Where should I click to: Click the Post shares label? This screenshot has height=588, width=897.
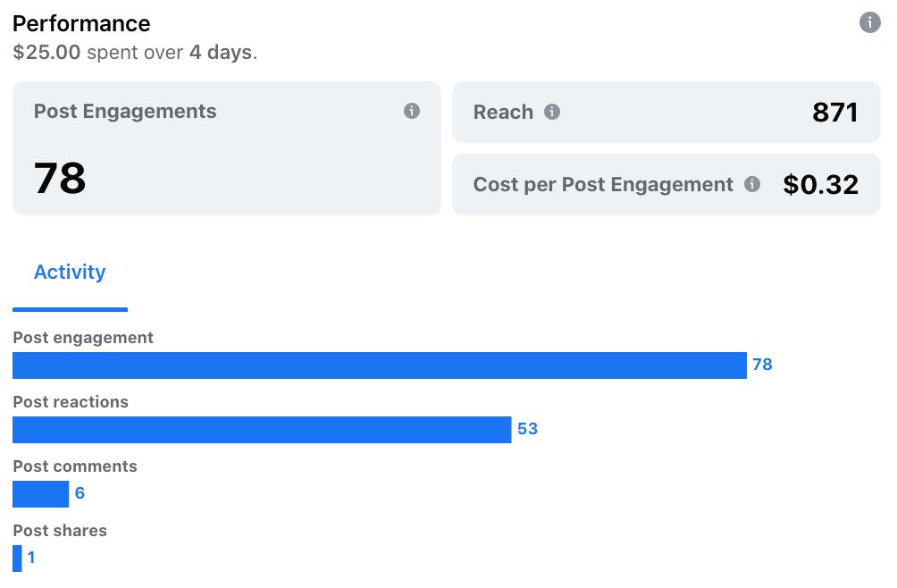(x=60, y=531)
